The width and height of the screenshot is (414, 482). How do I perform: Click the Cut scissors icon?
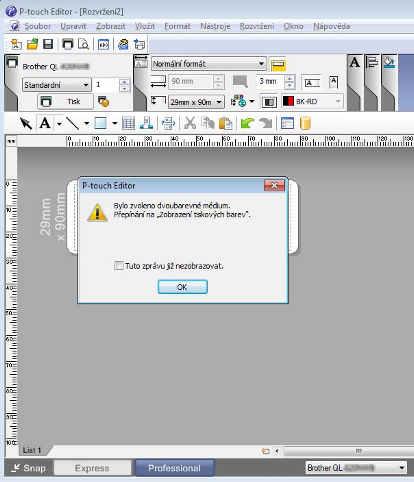tap(190, 123)
